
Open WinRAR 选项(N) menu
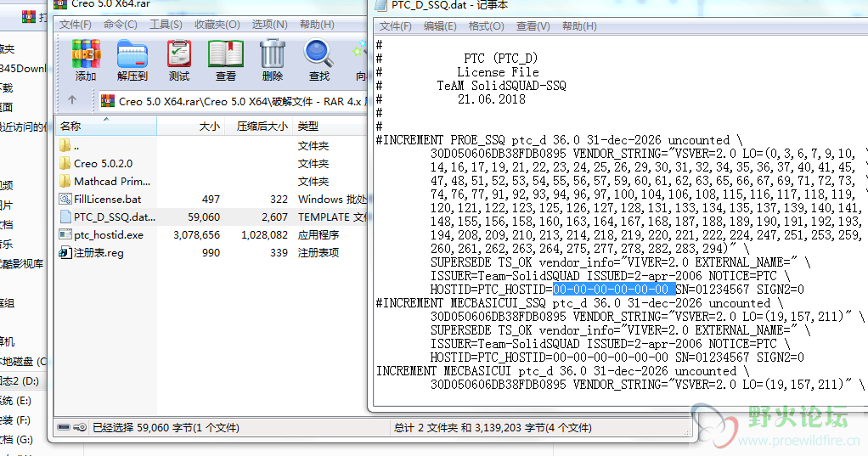tap(269, 25)
